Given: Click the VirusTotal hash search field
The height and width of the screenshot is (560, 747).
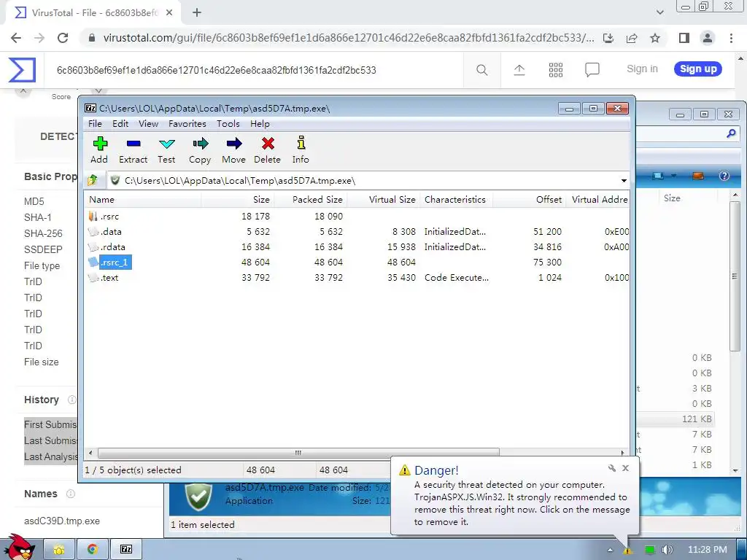Looking at the screenshot, I should (252, 70).
